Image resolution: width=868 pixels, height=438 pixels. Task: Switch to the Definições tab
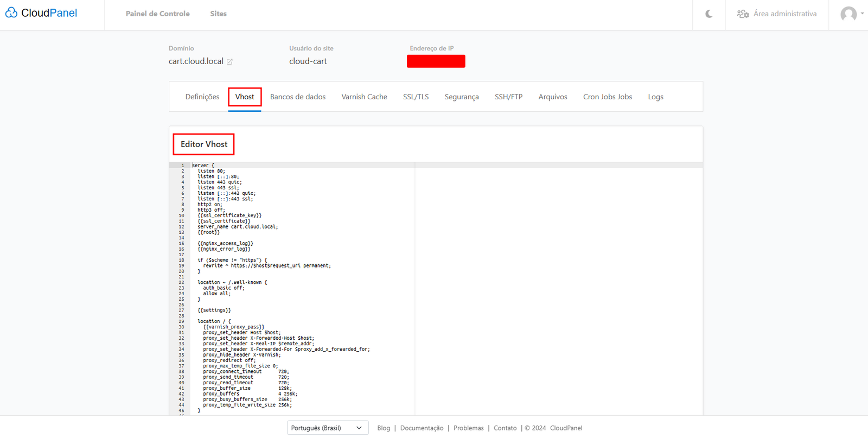[x=202, y=97]
